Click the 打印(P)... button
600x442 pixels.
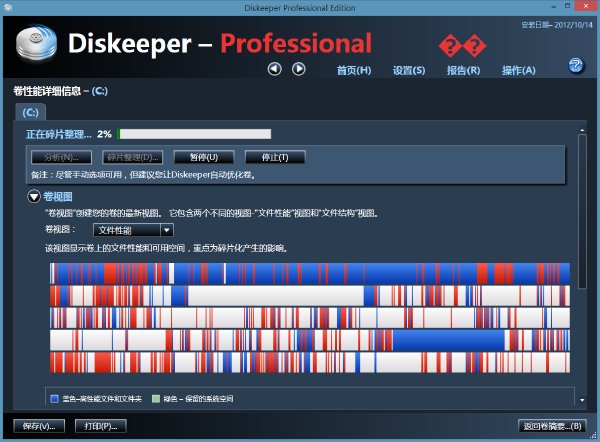(x=101, y=426)
